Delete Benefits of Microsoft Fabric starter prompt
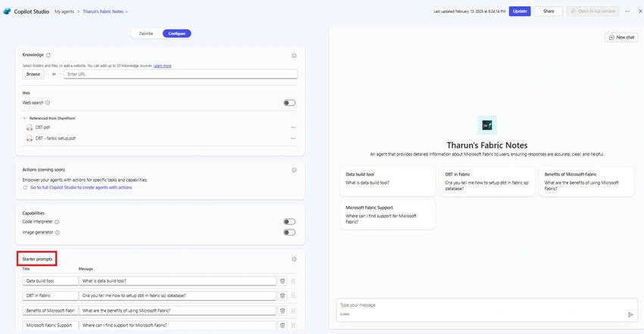This screenshot has width=644, height=334. pyautogui.click(x=283, y=311)
